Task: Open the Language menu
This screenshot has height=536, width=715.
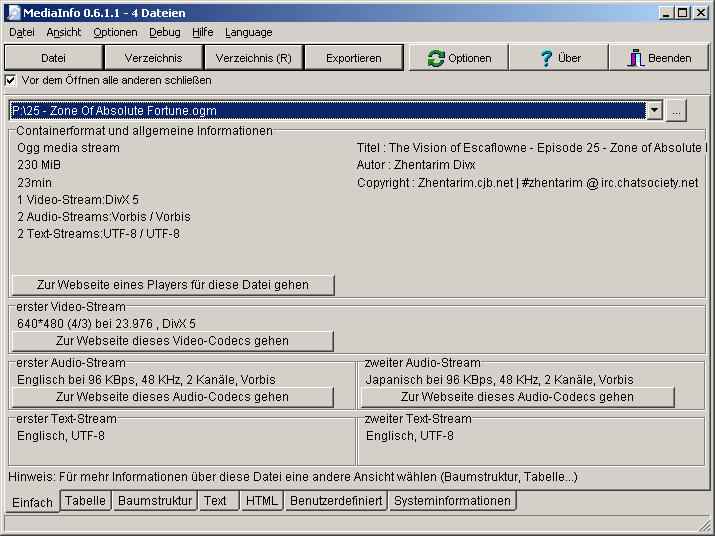Action: coord(249,32)
